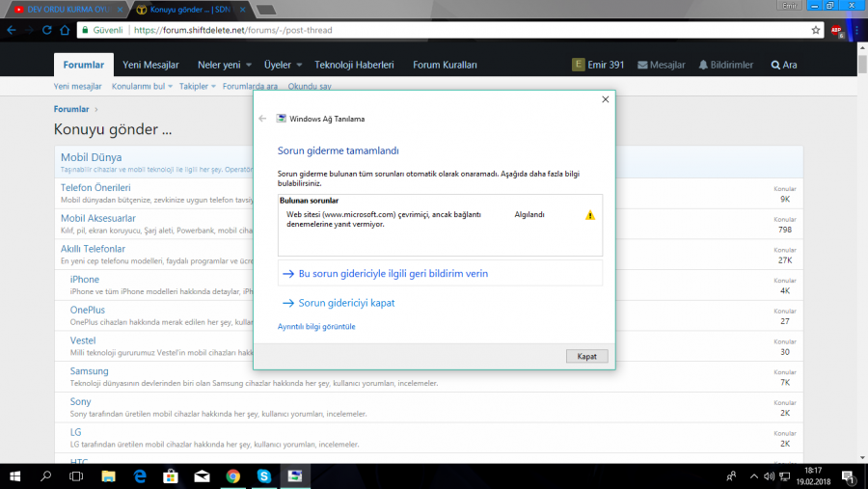Open Emir 391 account menu
The image size is (868, 489).
coord(598,65)
